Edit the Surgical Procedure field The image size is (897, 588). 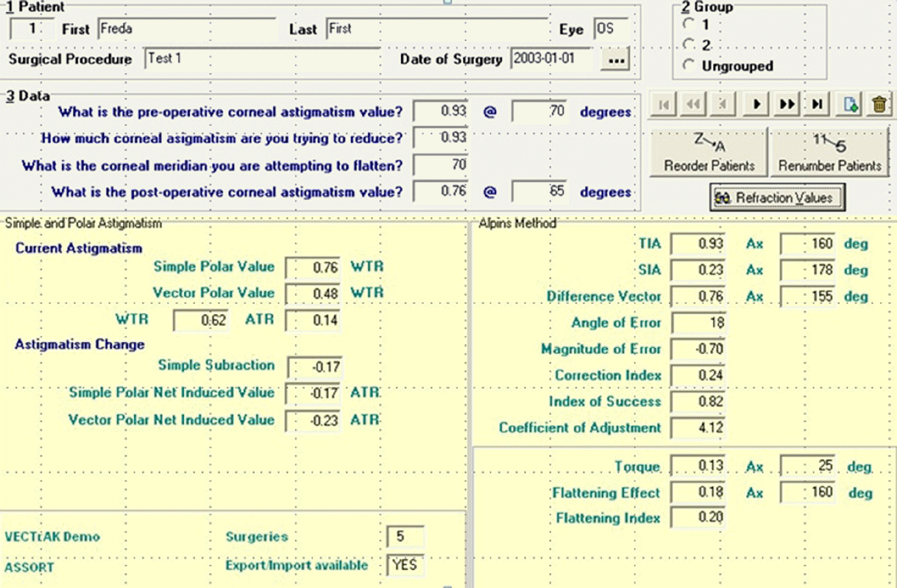[262, 59]
